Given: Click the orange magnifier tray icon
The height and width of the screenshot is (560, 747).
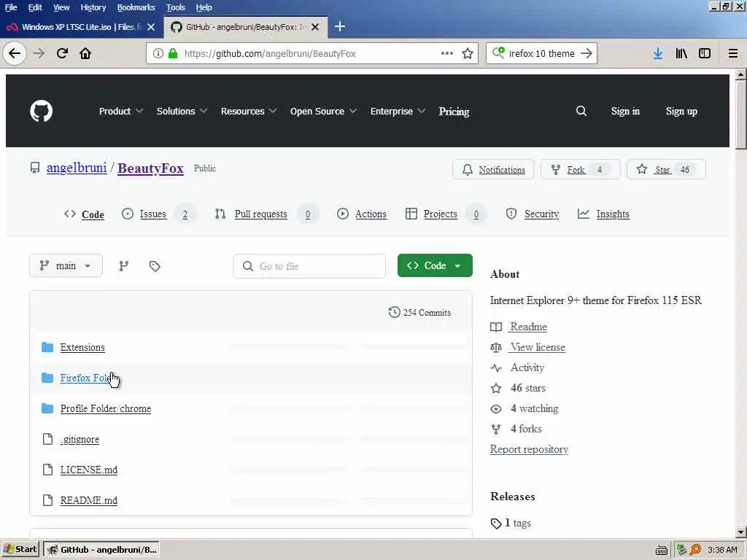Looking at the screenshot, I should [695, 550].
